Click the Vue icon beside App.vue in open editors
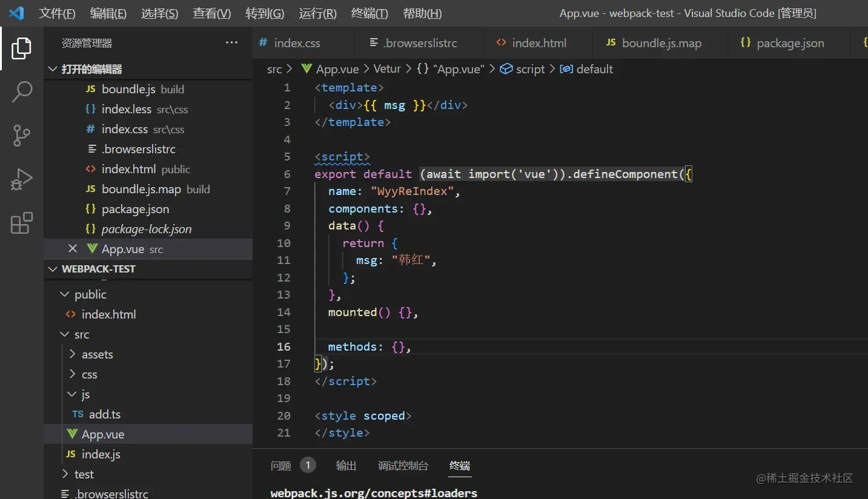Screen dimensions: 868x499 tap(92, 249)
